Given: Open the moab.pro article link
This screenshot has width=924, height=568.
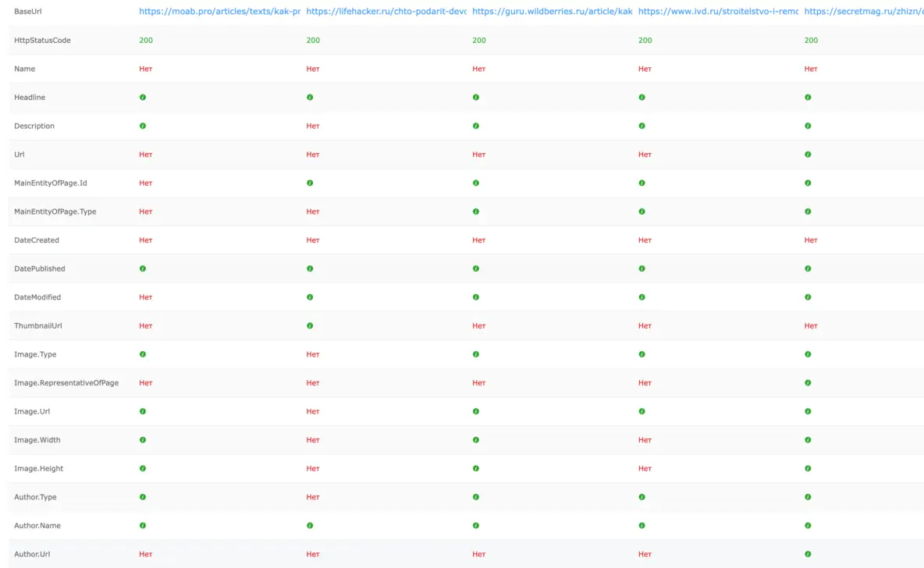Looking at the screenshot, I should click(219, 12).
